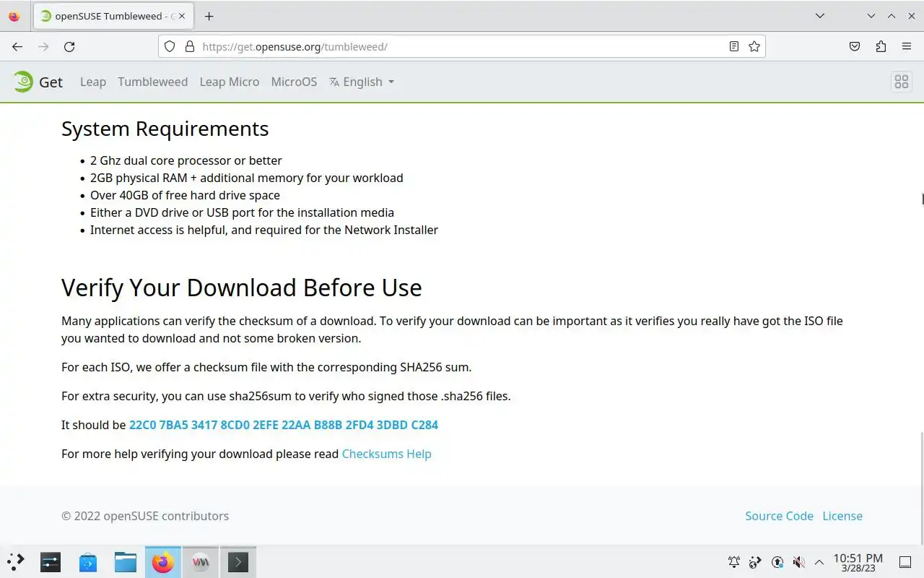The height and width of the screenshot is (578, 924).
Task: Follow the GPG fingerprint link
Action: (284, 425)
